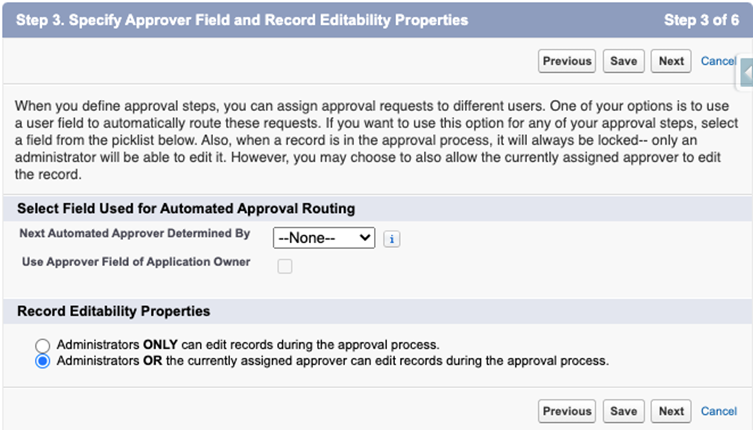Click the 'Next Automated Approver Determined By' label
Viewport: 753px width, 430px height.
pyautogui.click(x=134, y=233)
